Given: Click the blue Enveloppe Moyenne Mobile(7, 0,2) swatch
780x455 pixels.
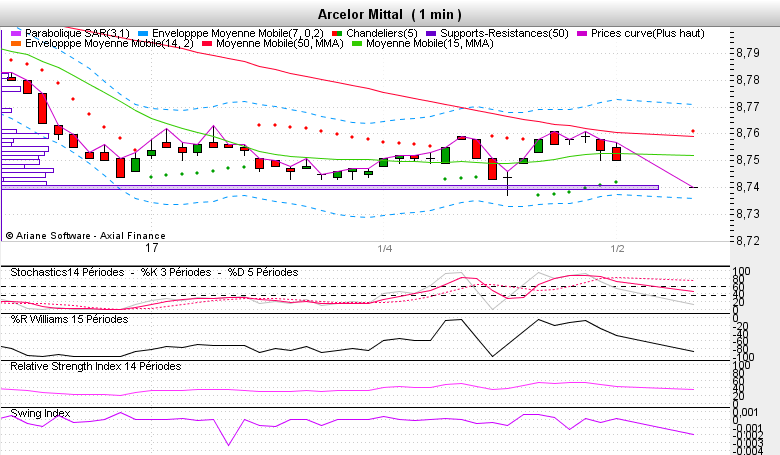Looking at the screenshot, I should tap(143, 34).
